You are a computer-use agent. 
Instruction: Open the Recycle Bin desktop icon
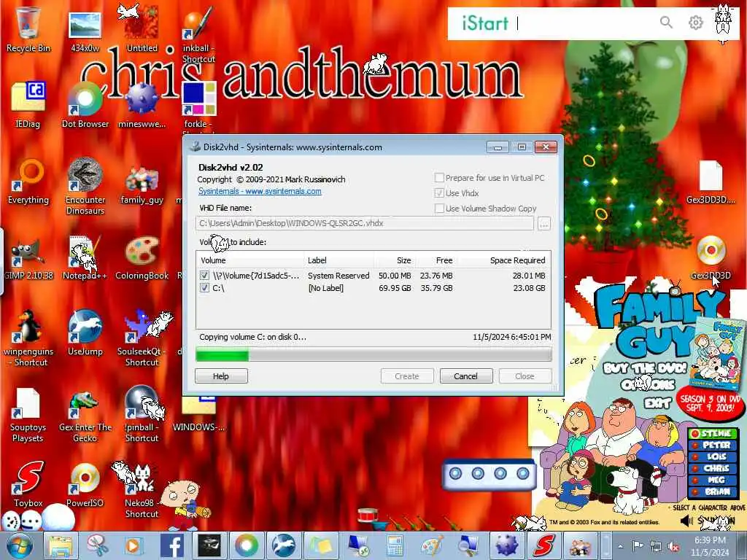coord(28,28)
